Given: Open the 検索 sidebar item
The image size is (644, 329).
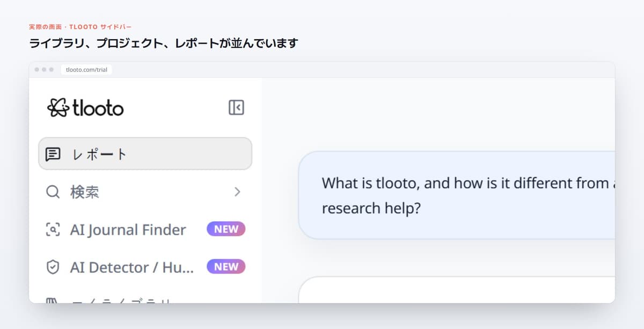Looking at the screenshot, I should [x=145, y=192].
